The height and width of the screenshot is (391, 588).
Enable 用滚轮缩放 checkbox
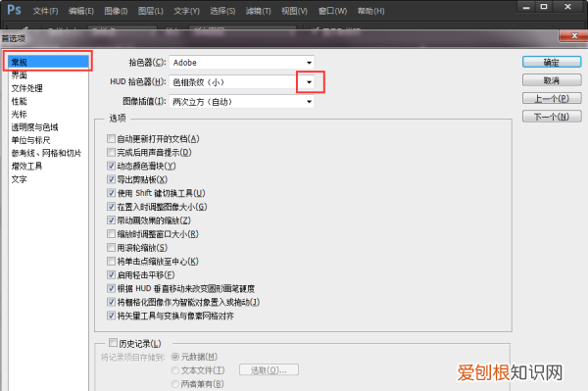tap(111, 247)
